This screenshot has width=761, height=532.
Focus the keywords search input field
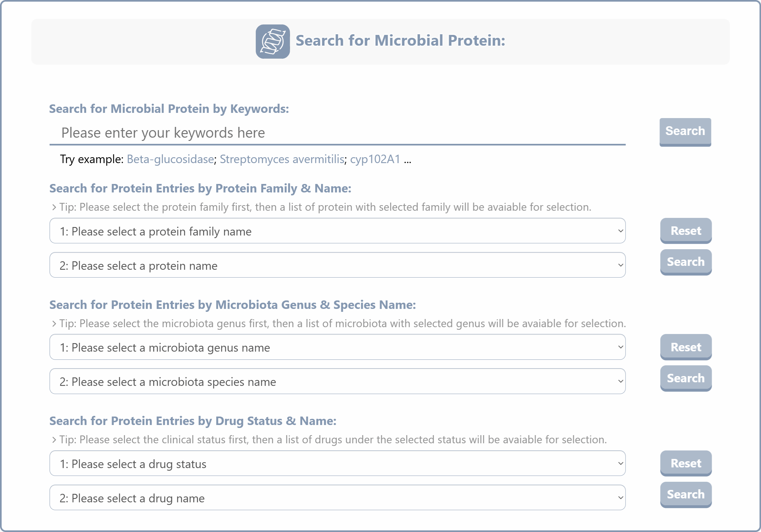tap(337, 132)
